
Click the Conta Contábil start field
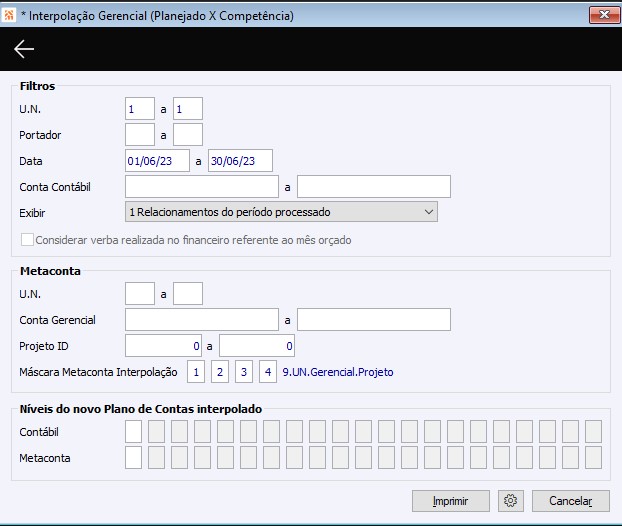click(x=202, y=186)
